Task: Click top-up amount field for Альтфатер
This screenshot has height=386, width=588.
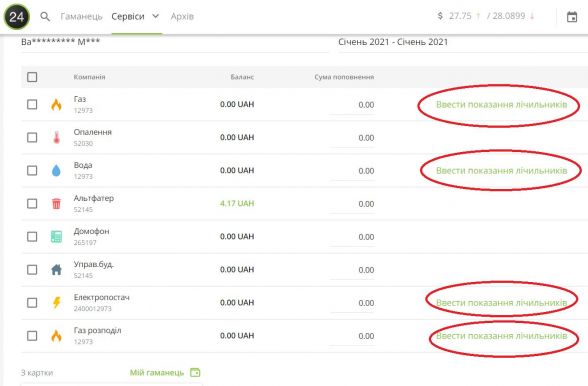Action: [352, 204]
